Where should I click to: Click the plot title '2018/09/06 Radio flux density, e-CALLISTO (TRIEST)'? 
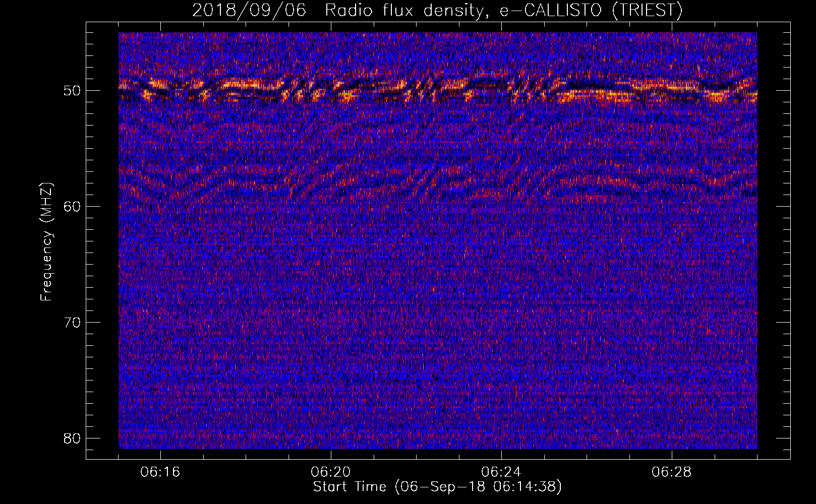point(437,10)
